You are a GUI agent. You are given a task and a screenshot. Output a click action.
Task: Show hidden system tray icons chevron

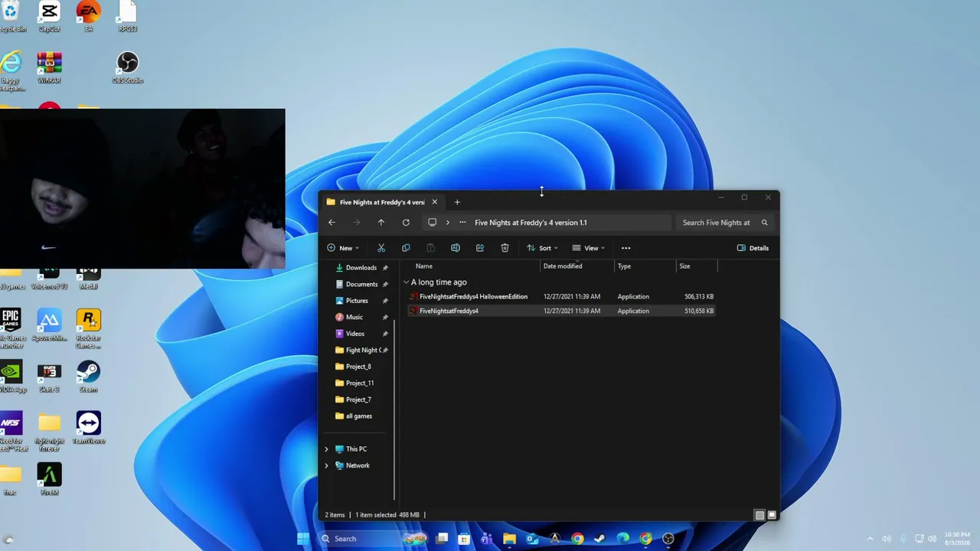coord(870,539)
